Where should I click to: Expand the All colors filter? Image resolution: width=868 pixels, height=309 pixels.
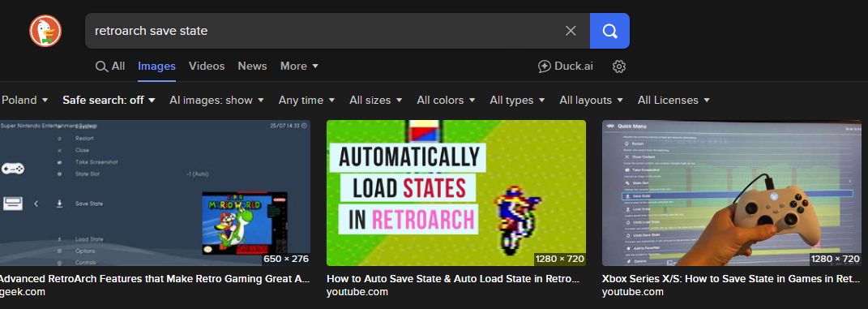coord(447,101)
